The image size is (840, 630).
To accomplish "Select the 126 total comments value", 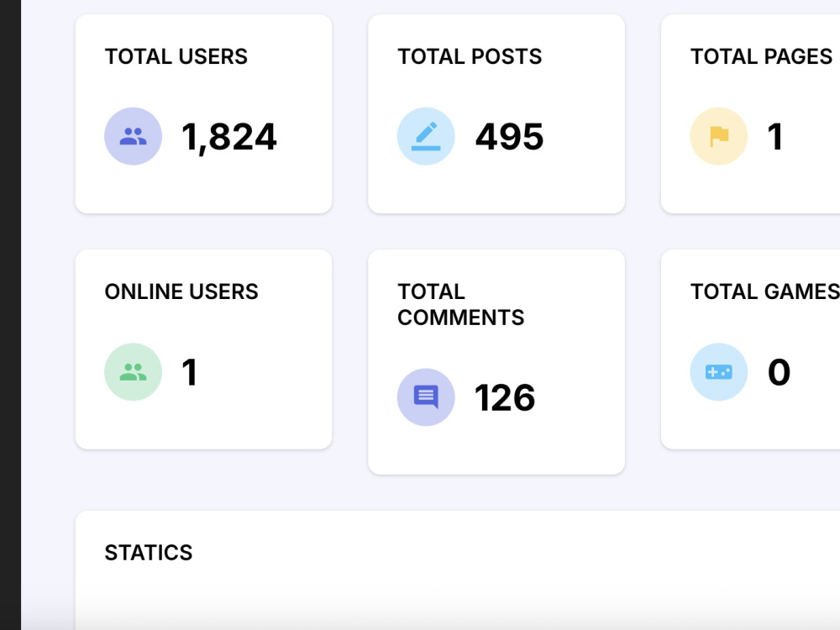I will pos(505,398).
